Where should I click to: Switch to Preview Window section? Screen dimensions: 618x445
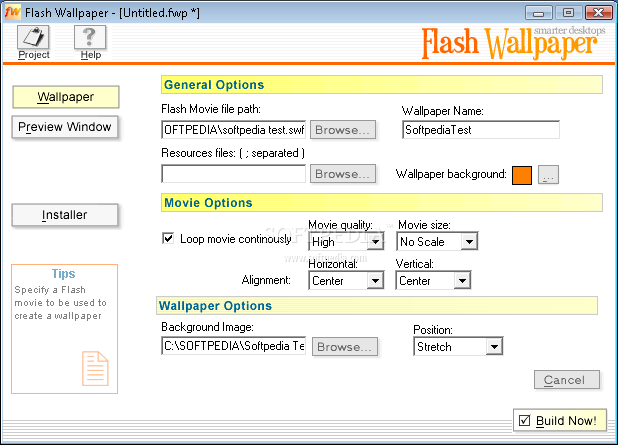click(65, 127)
